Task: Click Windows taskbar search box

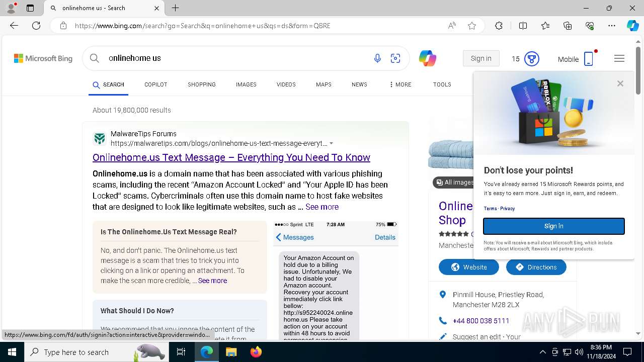Action: click(x=97, y=352)
